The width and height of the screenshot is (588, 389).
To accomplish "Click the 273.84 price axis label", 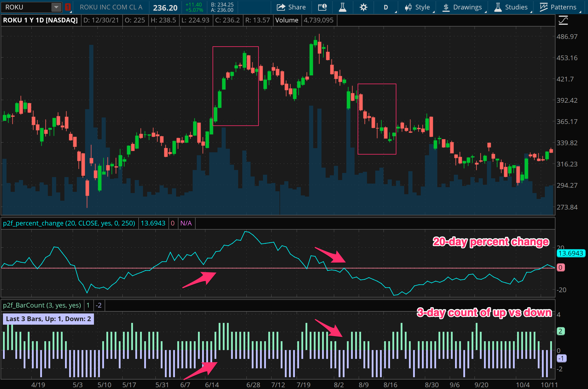I will point(567,207).
